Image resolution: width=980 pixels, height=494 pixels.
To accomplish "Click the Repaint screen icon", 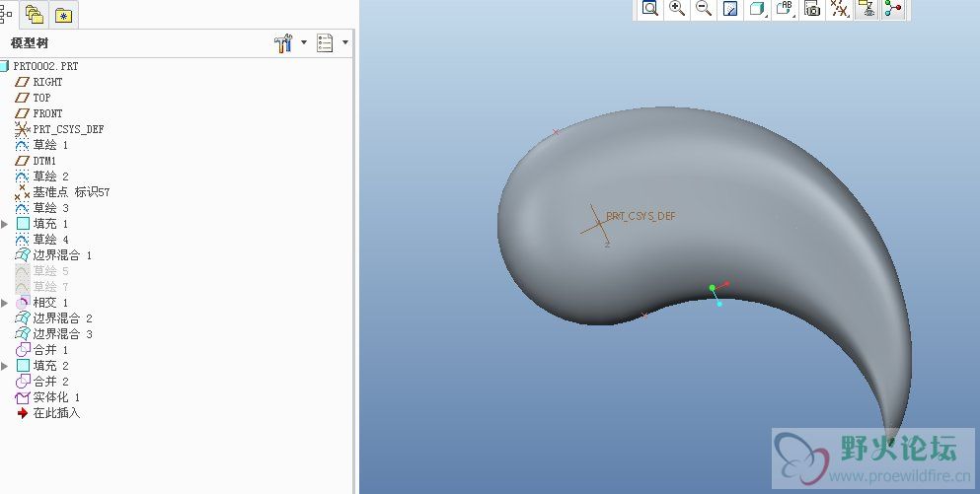I will point(730,9).
